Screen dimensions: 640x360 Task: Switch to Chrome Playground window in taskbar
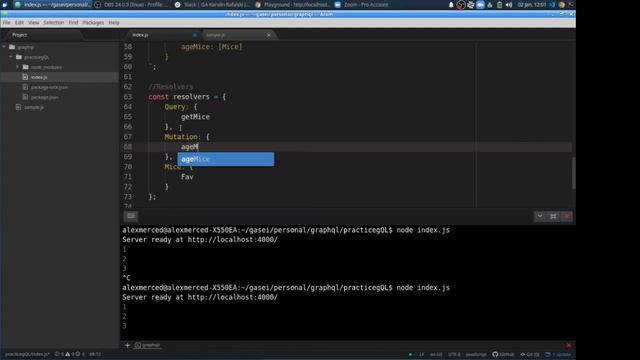tap(292, 4)
